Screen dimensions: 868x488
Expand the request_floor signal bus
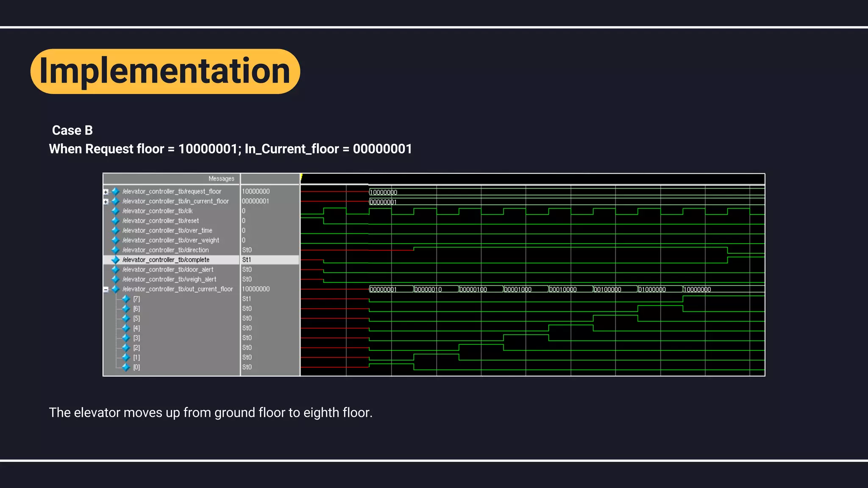[x=106, y=192]
